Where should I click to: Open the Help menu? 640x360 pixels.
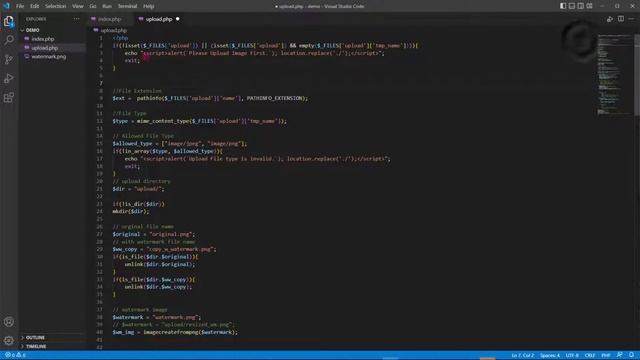(x=149, y=6)
